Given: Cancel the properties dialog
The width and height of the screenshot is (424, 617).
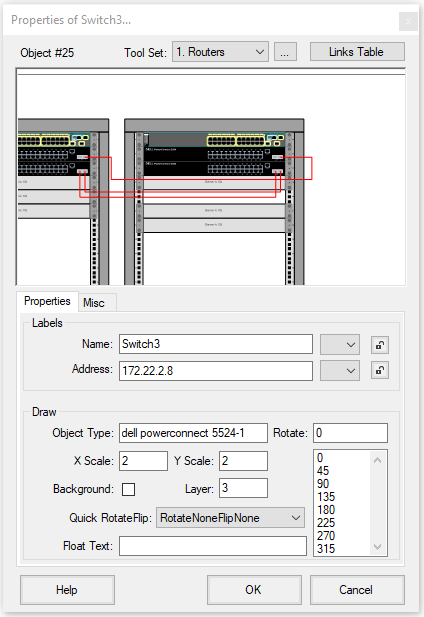Looking at the screenshot, I should (x=357, y=590).
